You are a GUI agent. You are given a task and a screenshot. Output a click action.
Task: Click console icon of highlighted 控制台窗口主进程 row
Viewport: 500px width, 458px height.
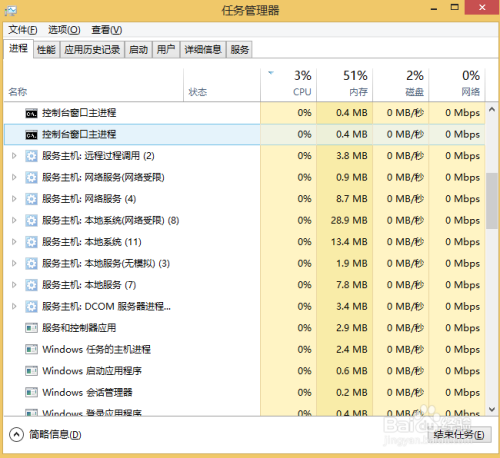coord(31,135)
